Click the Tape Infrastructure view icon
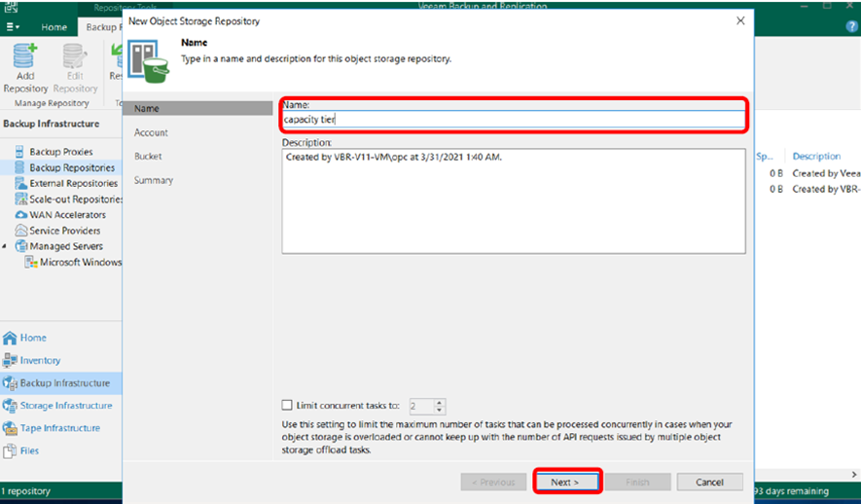Viewport: 861px width, 504px height. pos(10,428)
